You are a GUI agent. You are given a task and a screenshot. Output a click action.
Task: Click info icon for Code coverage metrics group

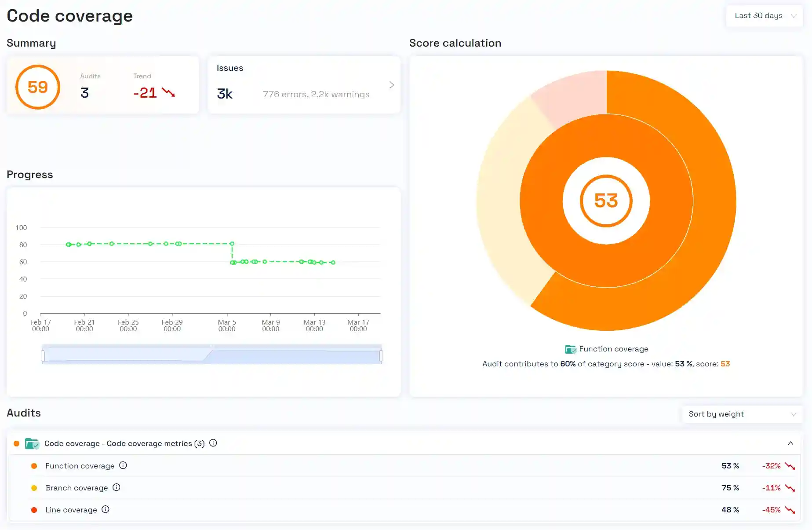213,443
